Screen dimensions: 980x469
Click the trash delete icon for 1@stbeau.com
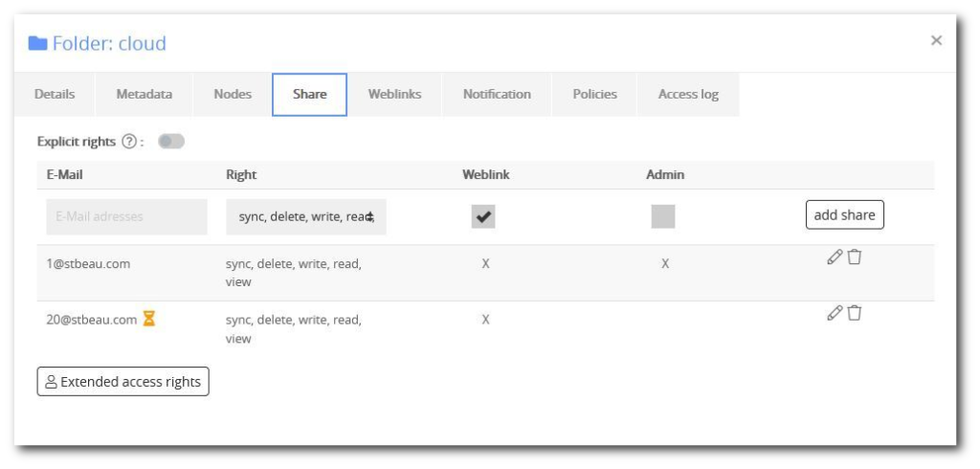[x=855, y=257]
